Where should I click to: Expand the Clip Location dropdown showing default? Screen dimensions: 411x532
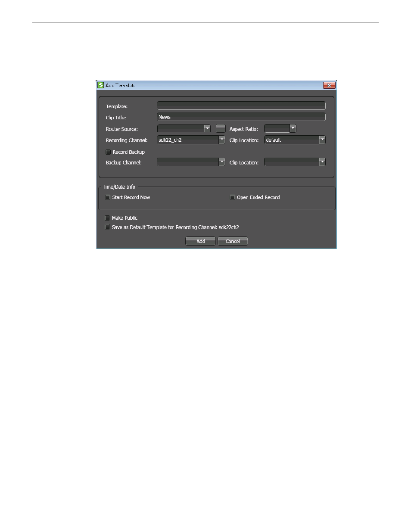click(x=322, y=140)
